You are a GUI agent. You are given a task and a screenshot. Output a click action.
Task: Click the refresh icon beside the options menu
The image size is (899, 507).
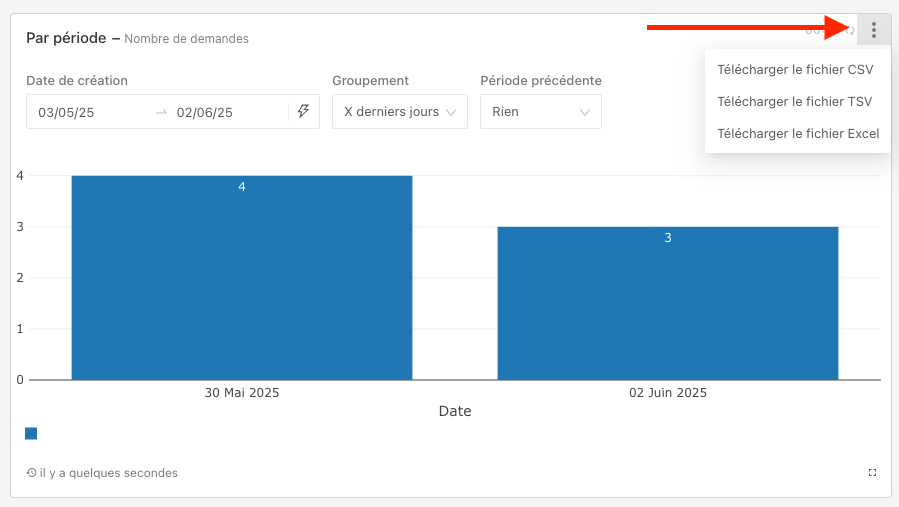pyautogui.click(x=849, y=30)
